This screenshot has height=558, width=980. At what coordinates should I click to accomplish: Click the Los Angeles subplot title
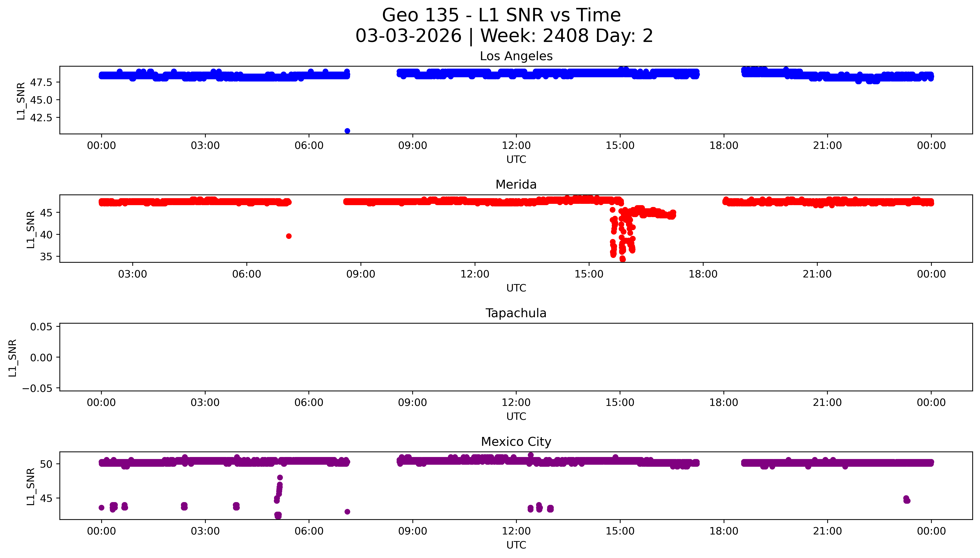(516, 56)
